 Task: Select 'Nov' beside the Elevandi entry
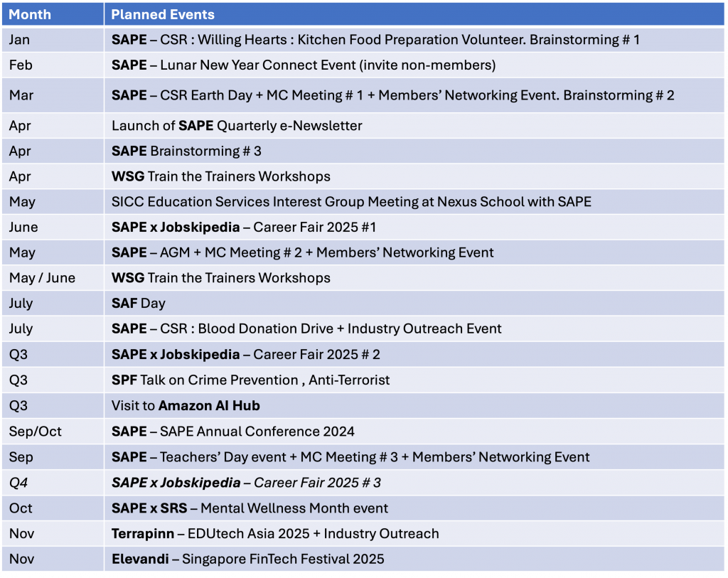tap(53, 559)
